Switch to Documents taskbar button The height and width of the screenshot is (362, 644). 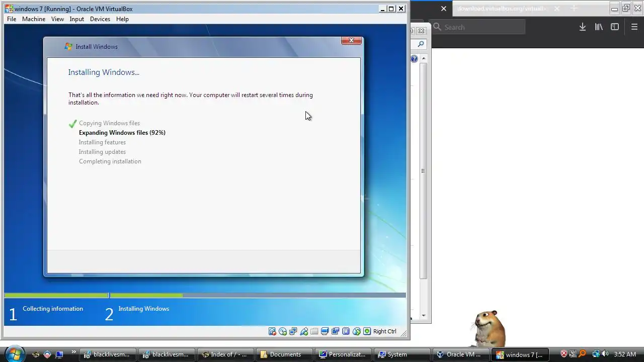[283, 354]
